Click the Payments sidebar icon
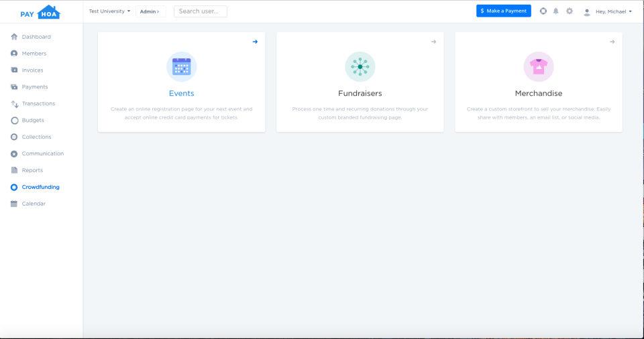 (14, 86)
